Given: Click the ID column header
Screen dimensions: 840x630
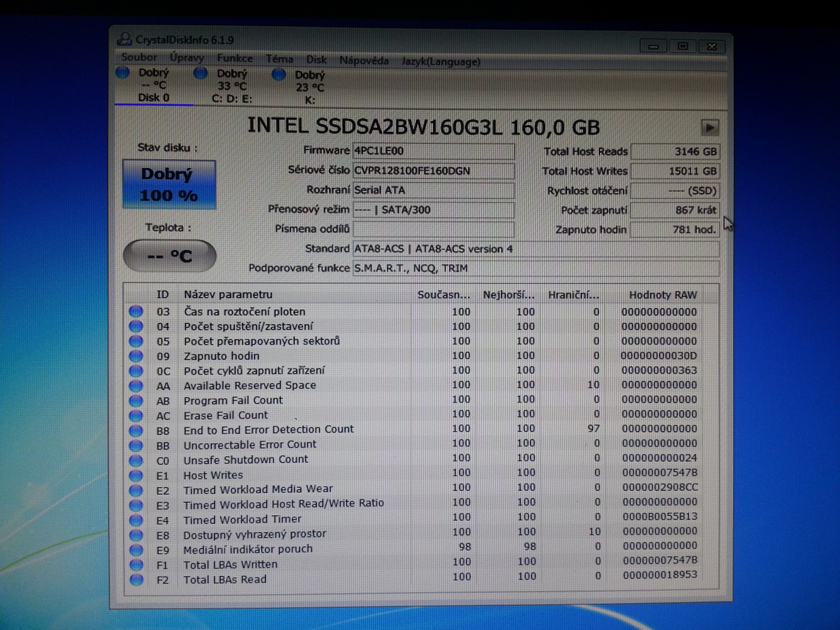Looking at the screenshot, I should click(163, 294).
